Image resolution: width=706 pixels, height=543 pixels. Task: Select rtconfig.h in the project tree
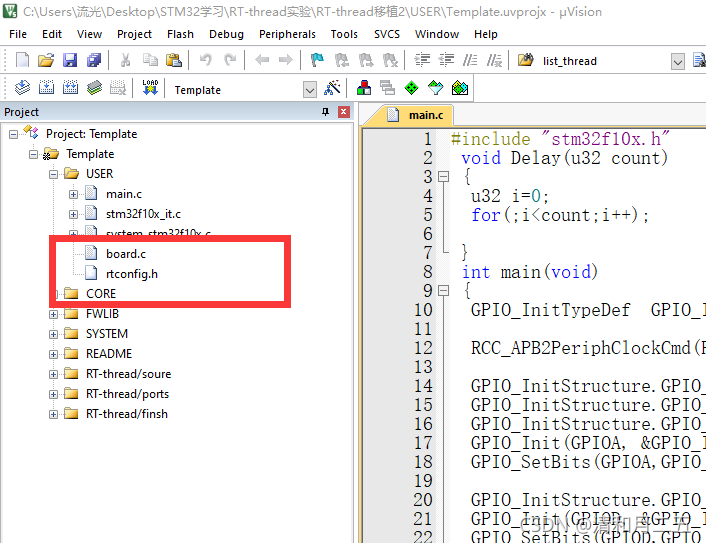tap(131, 274)
